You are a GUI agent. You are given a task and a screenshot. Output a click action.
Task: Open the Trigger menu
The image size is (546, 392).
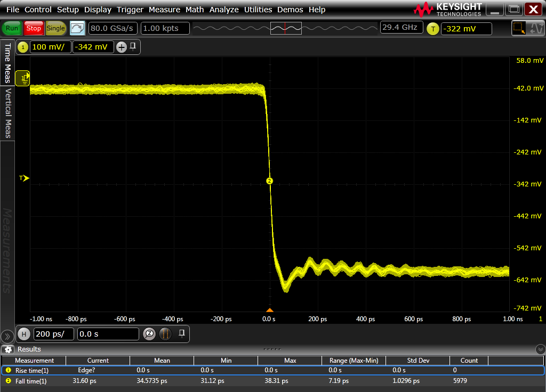pos(130,10)
